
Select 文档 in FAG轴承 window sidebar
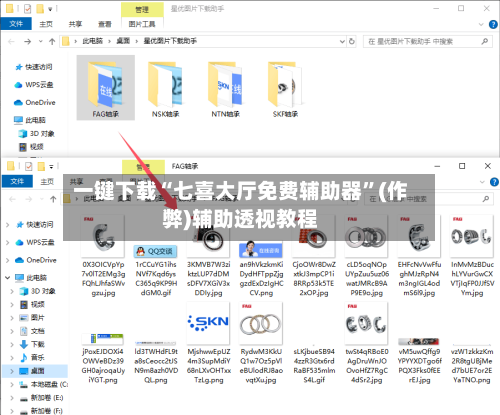point(32,331)
